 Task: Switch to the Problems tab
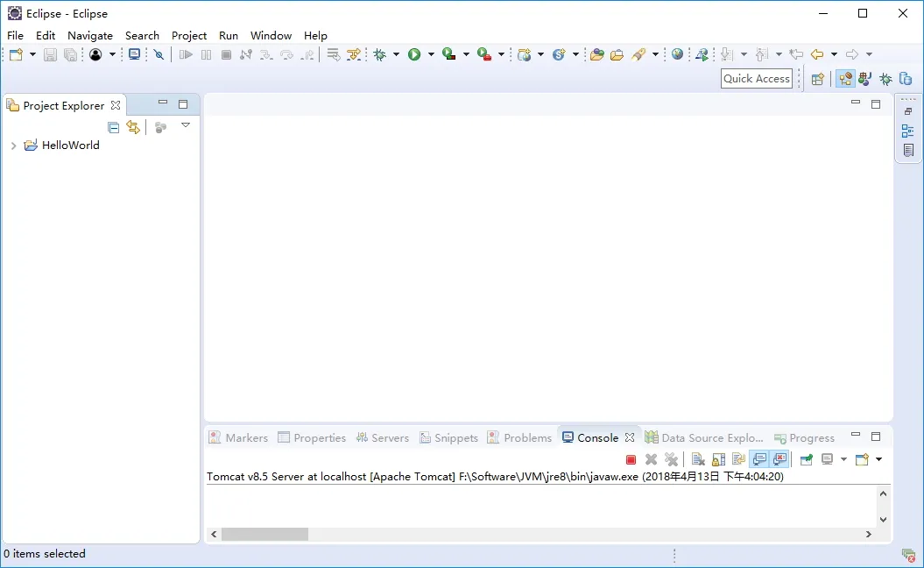pos(519,437)
